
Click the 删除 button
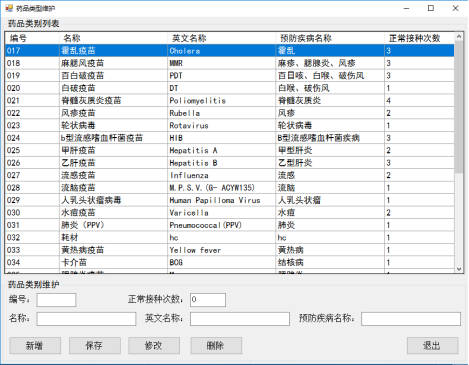pos(216,345)
